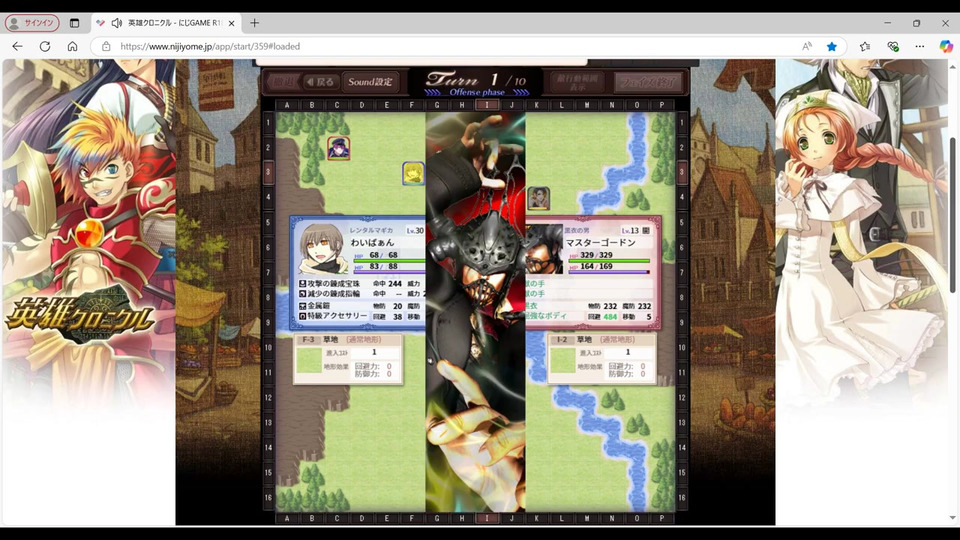Click the レンタルマギカ team label
This screenshot has height=540, width=960.
tap(371, 231)
